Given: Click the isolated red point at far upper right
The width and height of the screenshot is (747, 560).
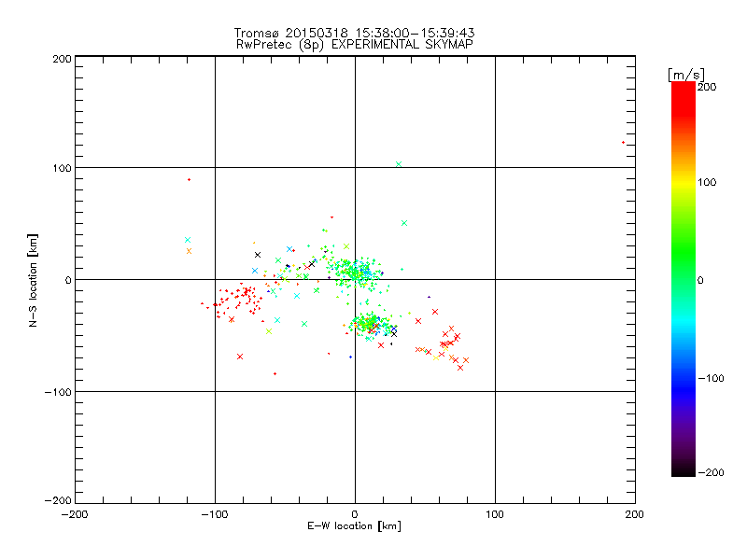Looking at the screenshot, I should coord(623,143).
